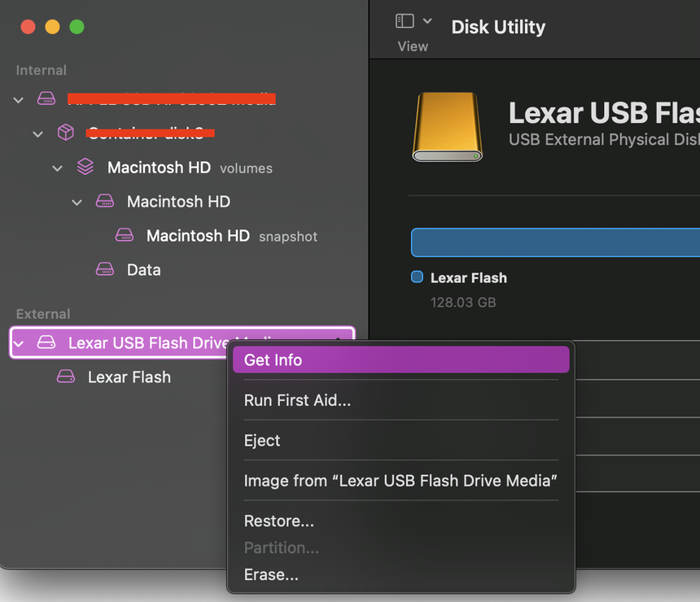Select Run First Aid… in context menu
Image resolution: width=700 pixels, height=602 pixels.
(x=297, y=400)
